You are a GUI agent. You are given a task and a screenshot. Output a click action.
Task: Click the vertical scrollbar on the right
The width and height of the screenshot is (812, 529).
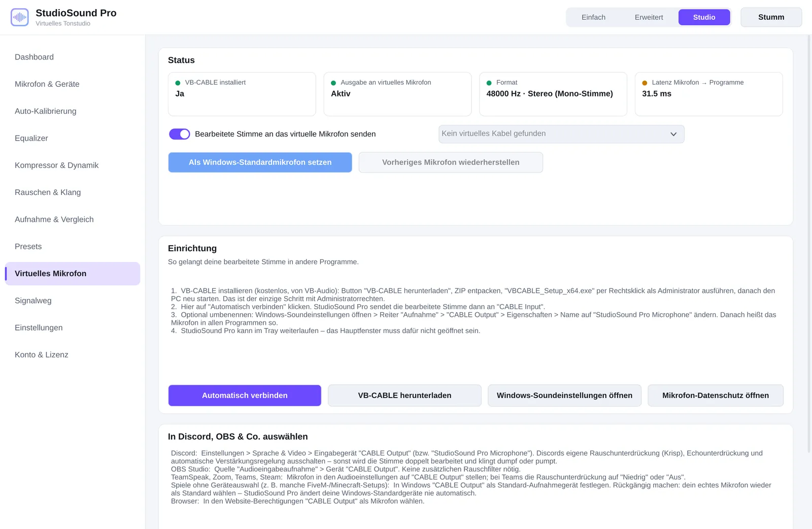[x=809, y=244]
